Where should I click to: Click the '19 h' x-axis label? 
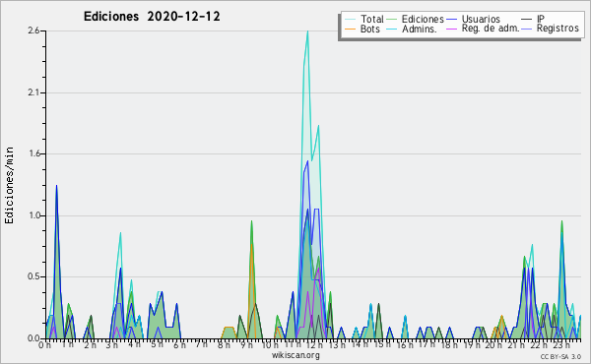coord(471,344)
